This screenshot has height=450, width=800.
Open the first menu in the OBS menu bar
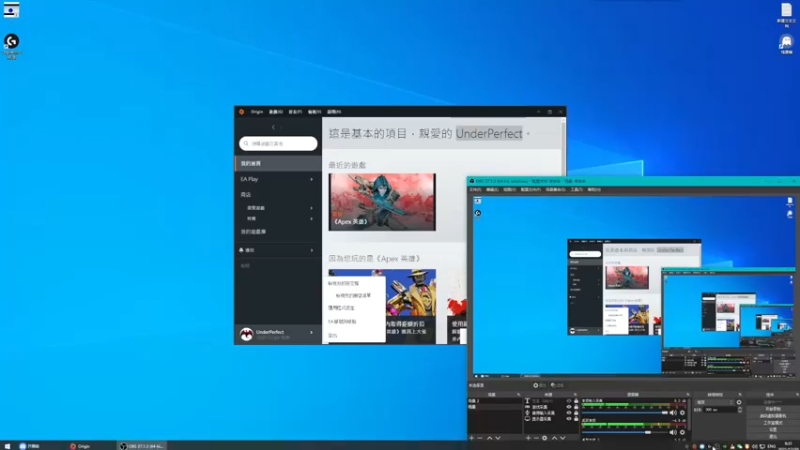[x=475, y=189]
